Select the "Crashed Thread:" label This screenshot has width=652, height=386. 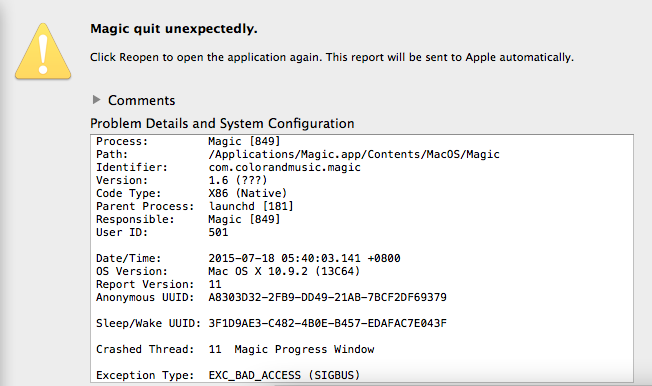pos(145,349)
